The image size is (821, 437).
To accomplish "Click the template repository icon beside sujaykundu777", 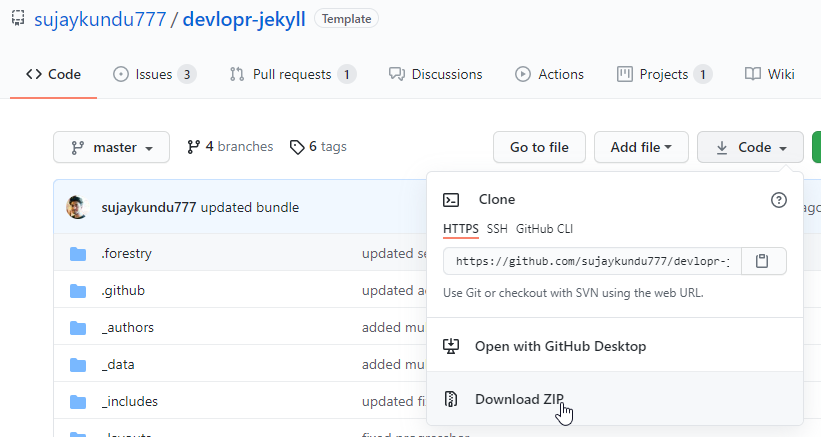I will (18, 18).
